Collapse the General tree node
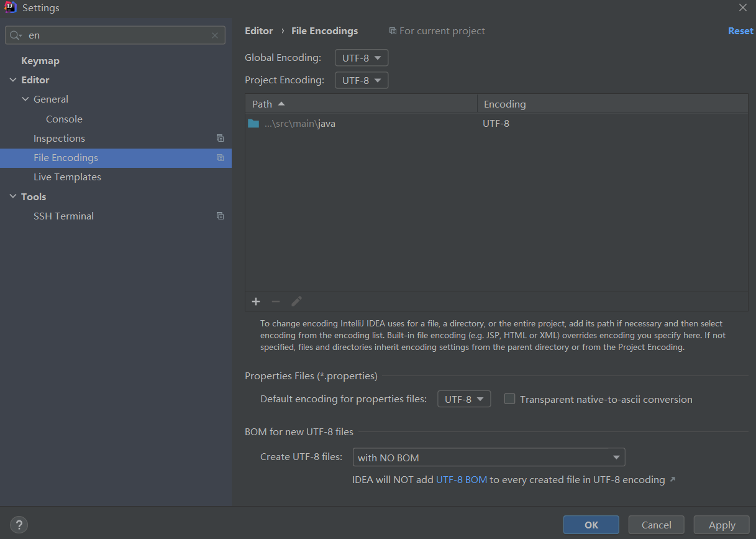The width and height of the screenshot is (756, 539). coord(25,99)
